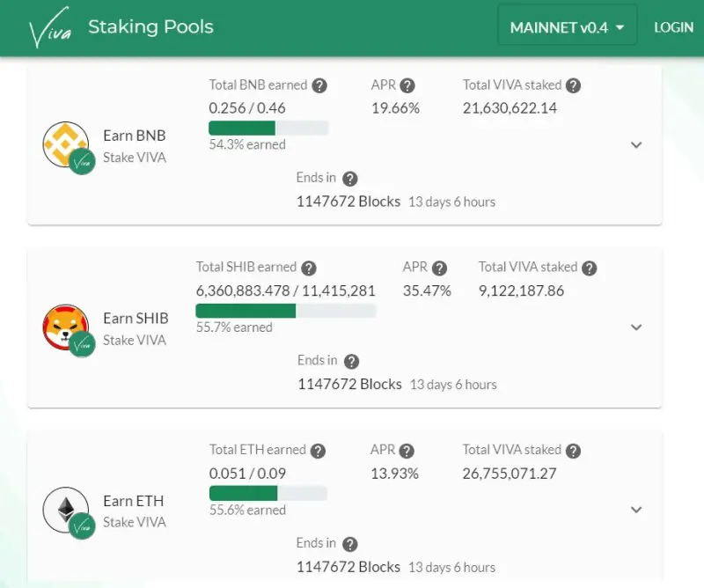Expand the Earn SHIB pool chevron
This screenshot has width=704, height=588.
[636, 327]
